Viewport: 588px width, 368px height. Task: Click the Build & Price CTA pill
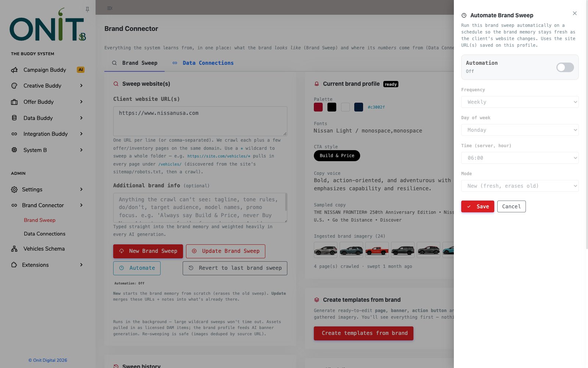[x=337, y=156]
